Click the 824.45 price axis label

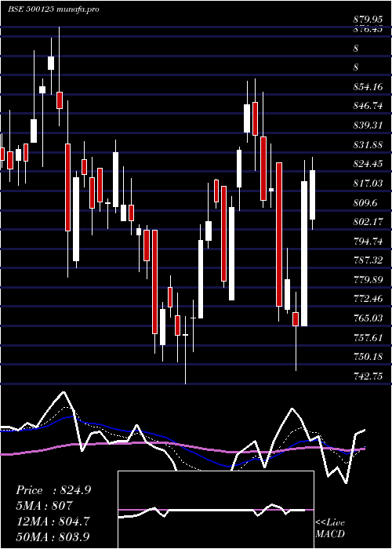click(x=368, y=164)
